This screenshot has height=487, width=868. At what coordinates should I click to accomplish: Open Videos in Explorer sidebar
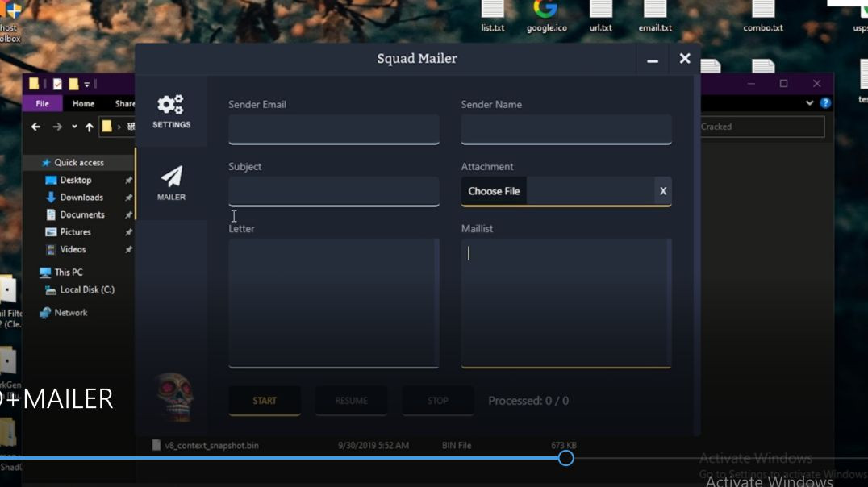(x=73, y=249)
